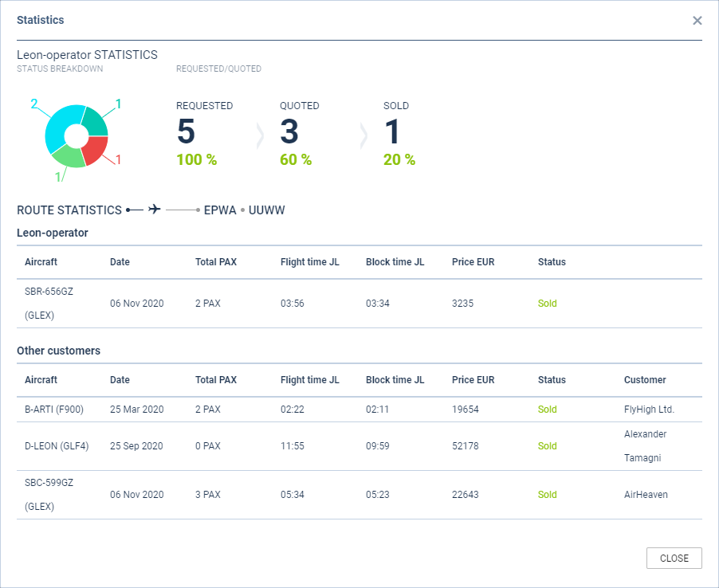
Task: Click the date 25 Mar 2020
Action: click(x=136, y=410)
